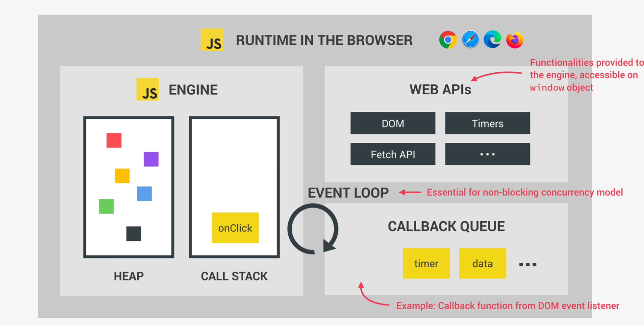The height and width of the screenshot is (326, 644).
Task: Select the Fetch API box
Action: coord(393,154)
